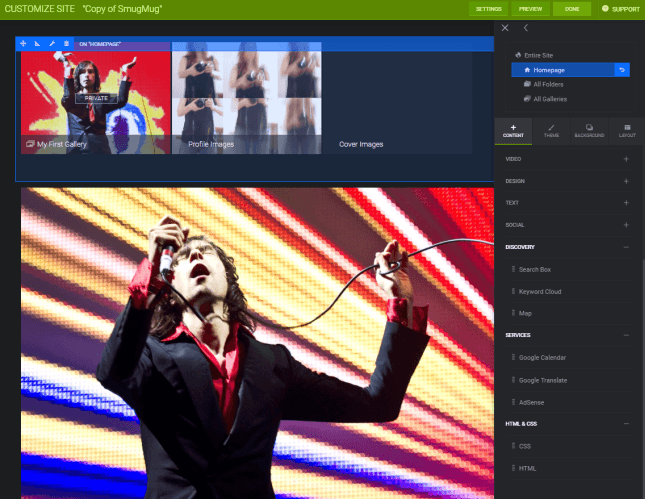Switch to the Theme tab
Viewport: 645px width, 499px height.
point(551,131)
